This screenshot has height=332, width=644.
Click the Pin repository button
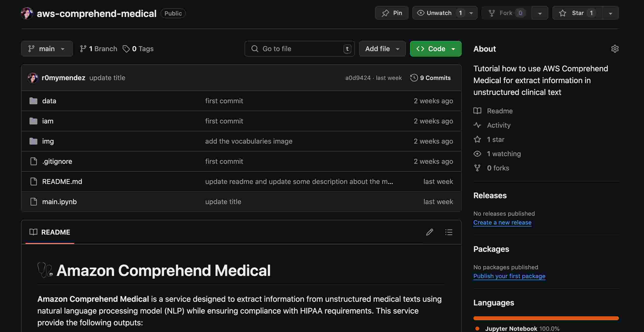click(392, 13)
